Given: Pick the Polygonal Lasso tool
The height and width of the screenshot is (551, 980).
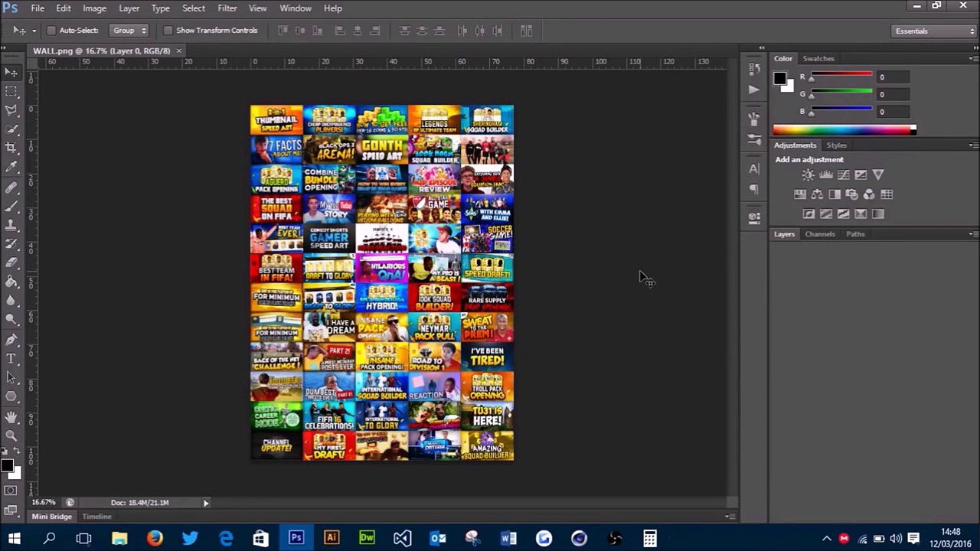Looking at the screenshot, I should (x=11, y=110).
